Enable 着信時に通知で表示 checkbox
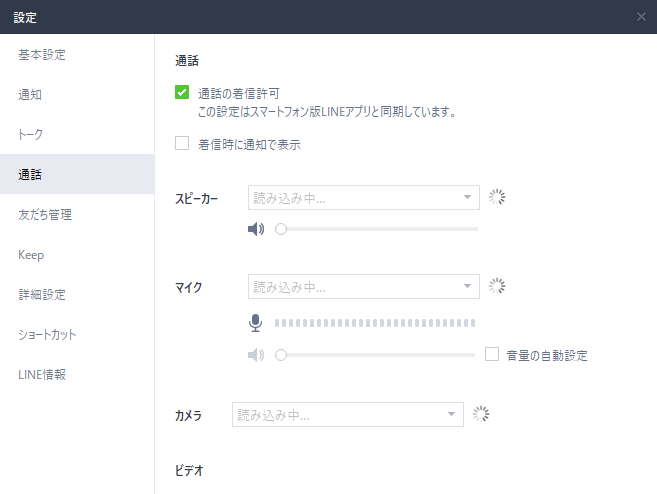This screenshot has width=657, height=494. click(182, 143)
